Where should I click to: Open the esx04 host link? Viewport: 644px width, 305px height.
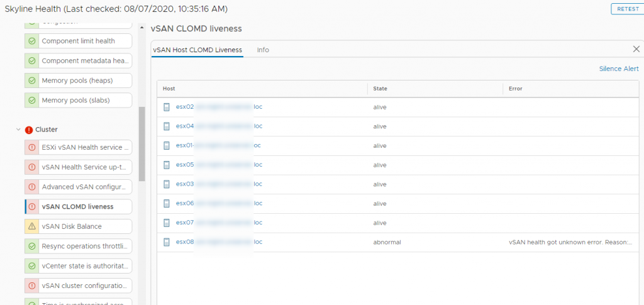pos(219,126)
